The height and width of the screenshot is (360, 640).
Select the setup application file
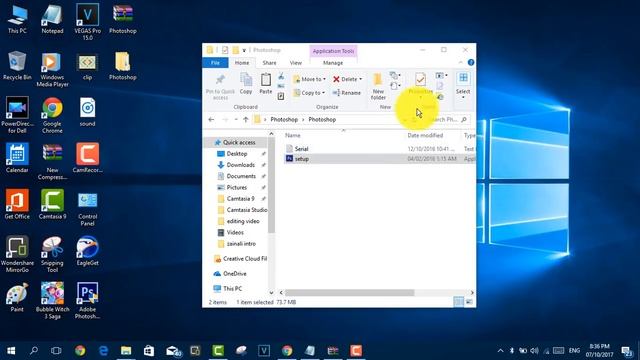tap(302, 159)
